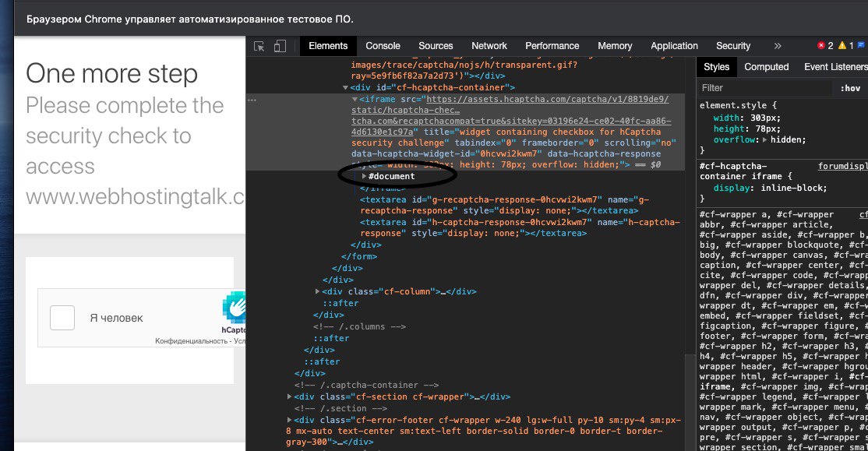Expand the #document node
Screen dimensions: 868x451
(x=364, y=176)
